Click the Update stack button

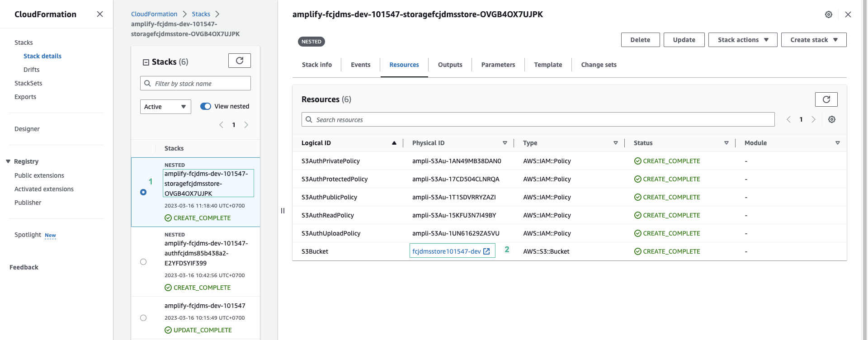(x=684, y=40)
